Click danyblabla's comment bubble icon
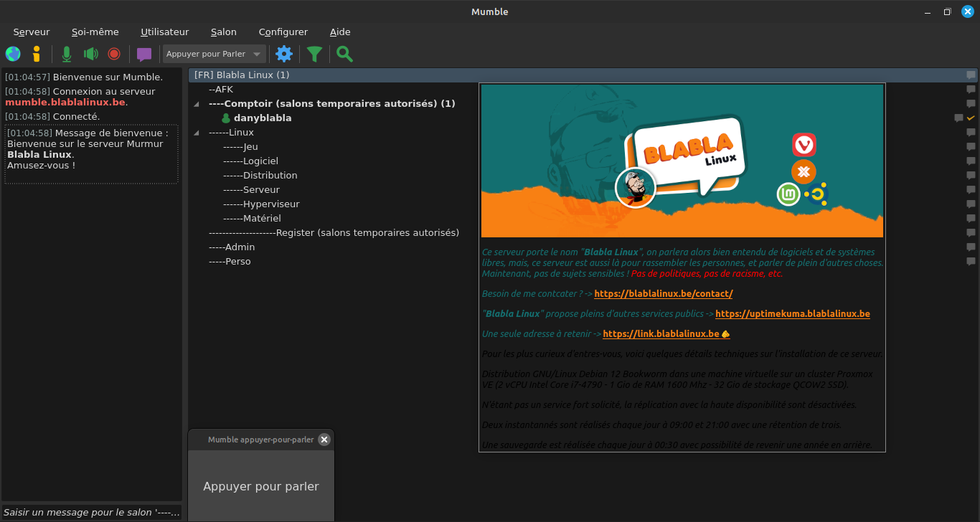This screenshot has height=522, width=980. pos(958,118)
